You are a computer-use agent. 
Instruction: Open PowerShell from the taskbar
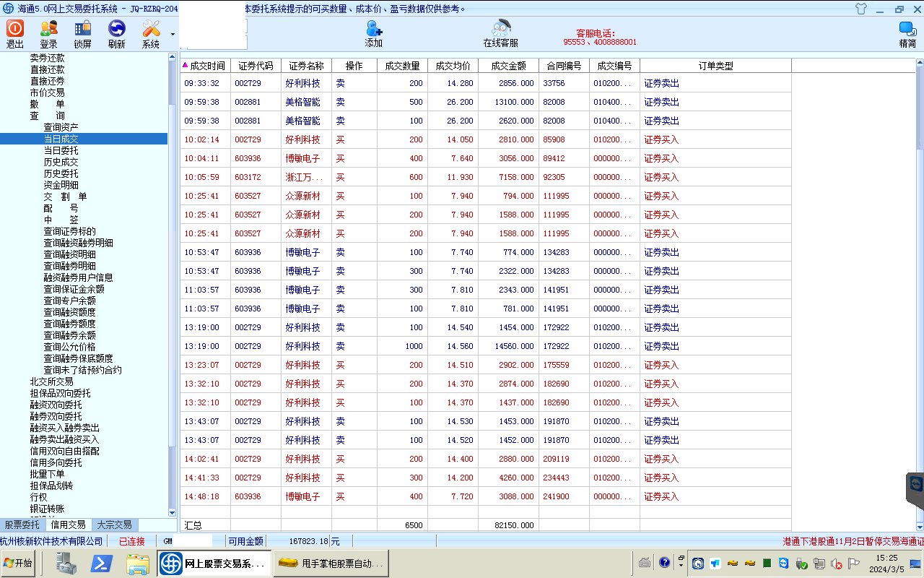[101, 563]
